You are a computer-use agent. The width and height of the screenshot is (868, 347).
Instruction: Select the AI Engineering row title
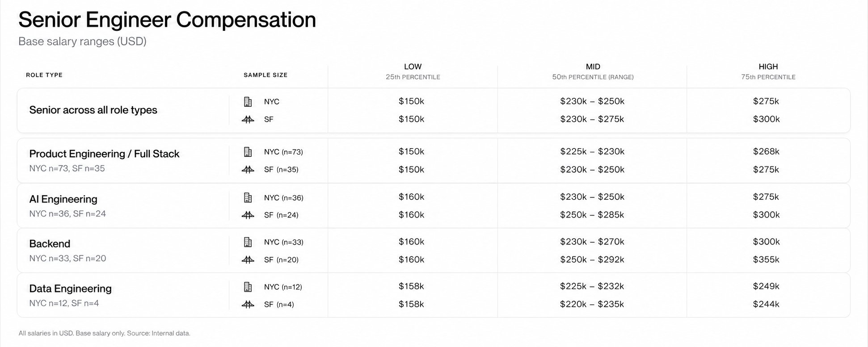coord(63,199)
